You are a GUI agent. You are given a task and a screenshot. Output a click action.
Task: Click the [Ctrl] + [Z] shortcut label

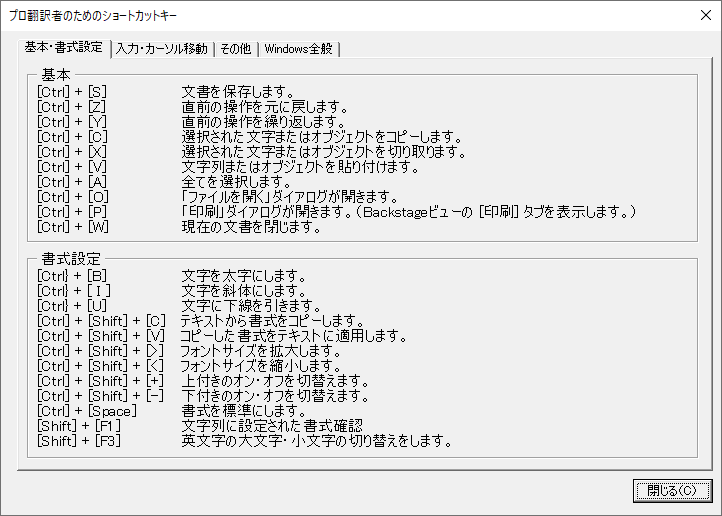pos(71,107)
